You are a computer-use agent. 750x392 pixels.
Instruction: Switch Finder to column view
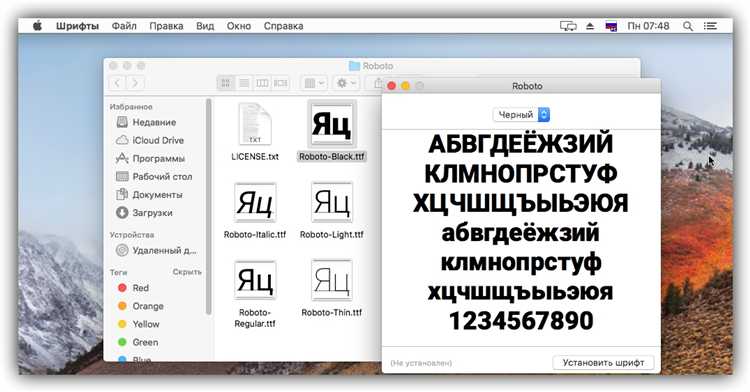pyautogui.click(x=262, y=83)
